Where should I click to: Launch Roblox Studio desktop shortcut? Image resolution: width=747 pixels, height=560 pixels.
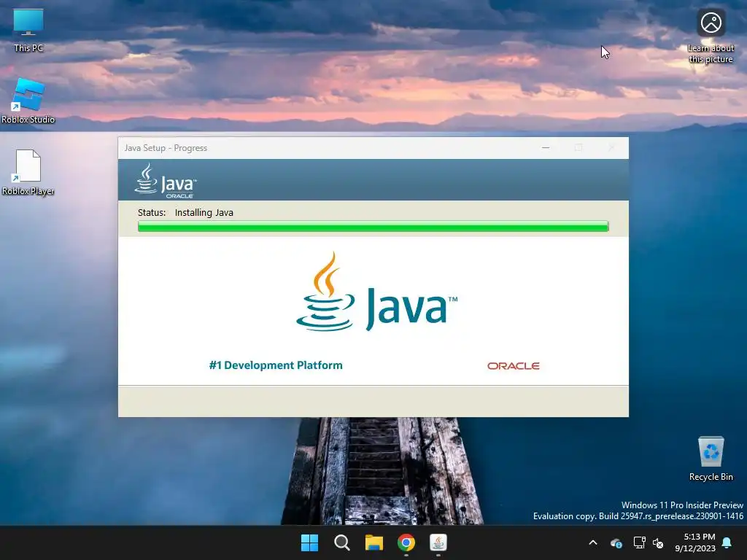(28, 101)
